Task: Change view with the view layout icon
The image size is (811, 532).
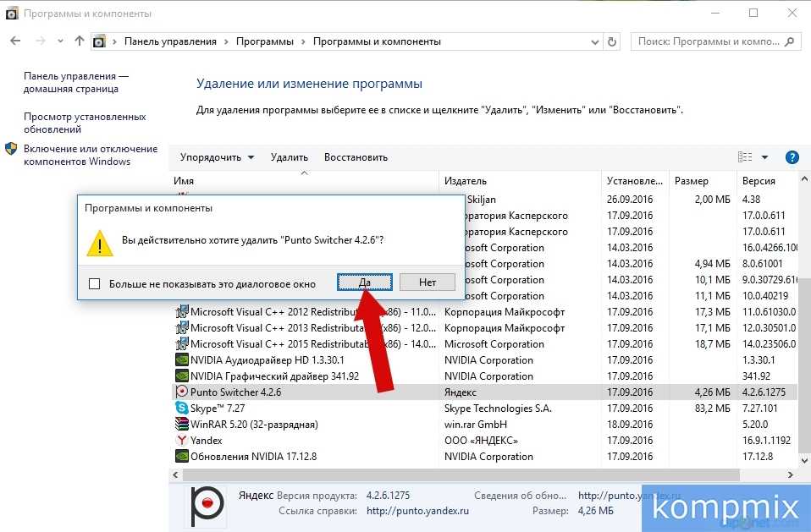Action: click(745, 157)
